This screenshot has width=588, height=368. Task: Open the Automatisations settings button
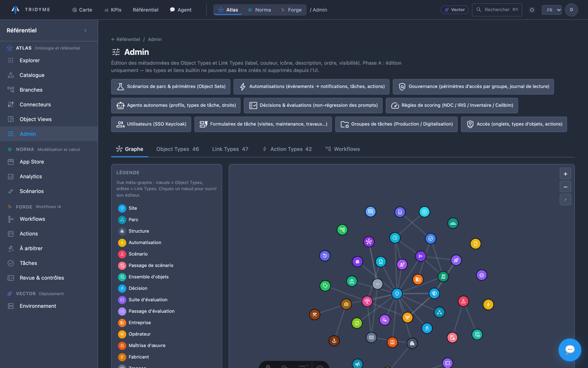[312, 87]
